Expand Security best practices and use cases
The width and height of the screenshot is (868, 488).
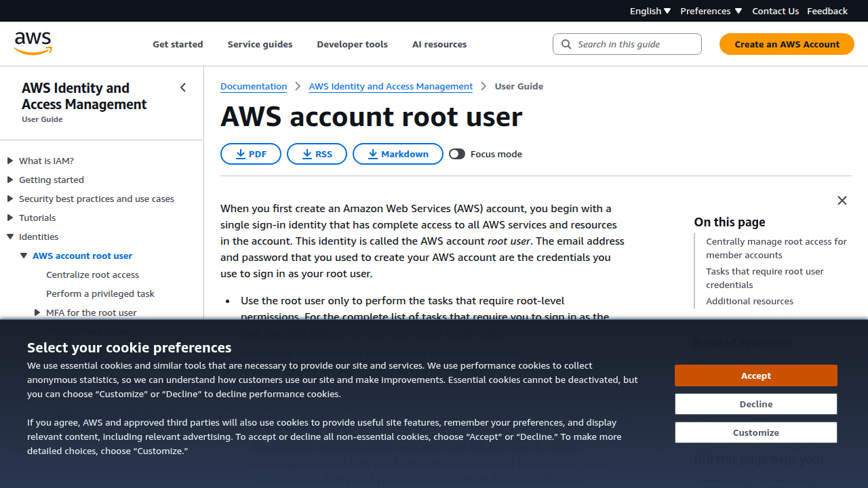[10, 199]
